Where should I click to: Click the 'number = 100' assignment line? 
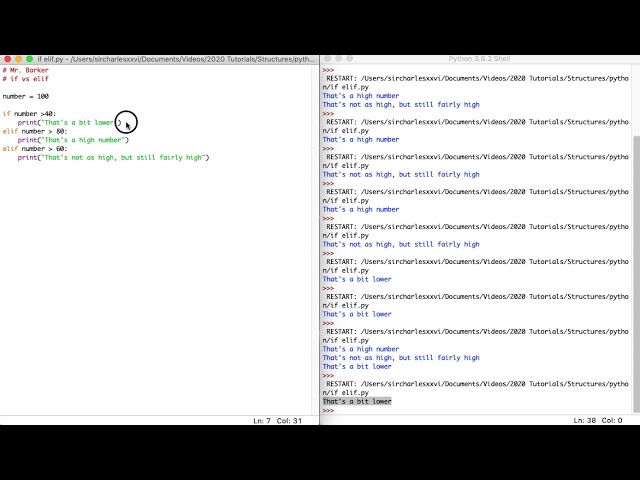coord(25,96)
